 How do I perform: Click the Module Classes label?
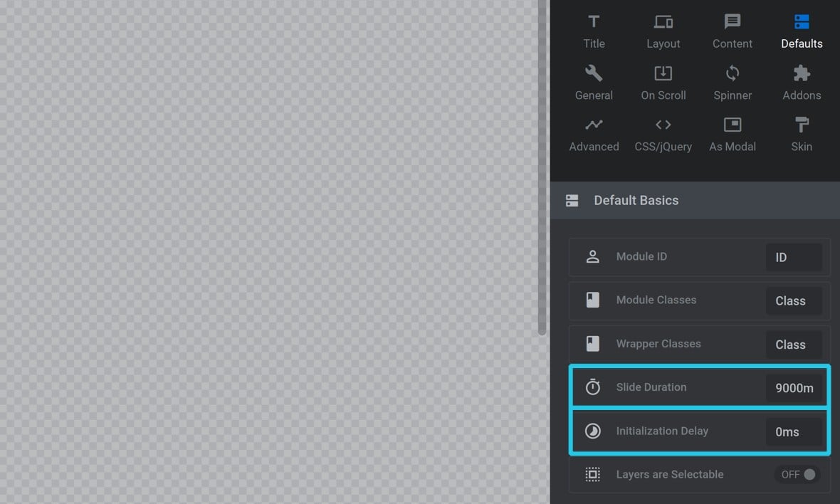pos(656,300)
